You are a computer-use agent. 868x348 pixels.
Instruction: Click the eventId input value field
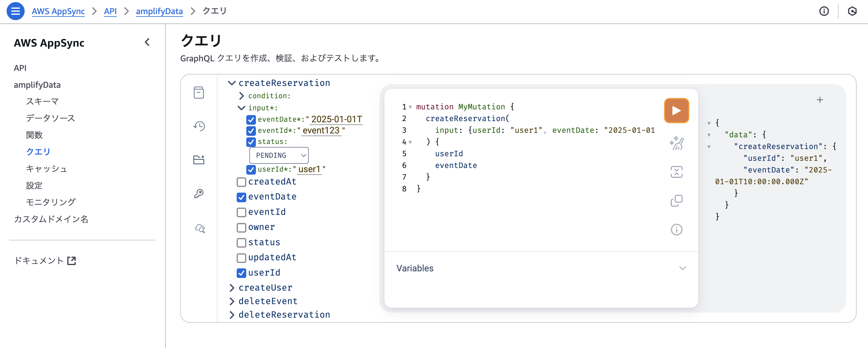coord(321,130)
